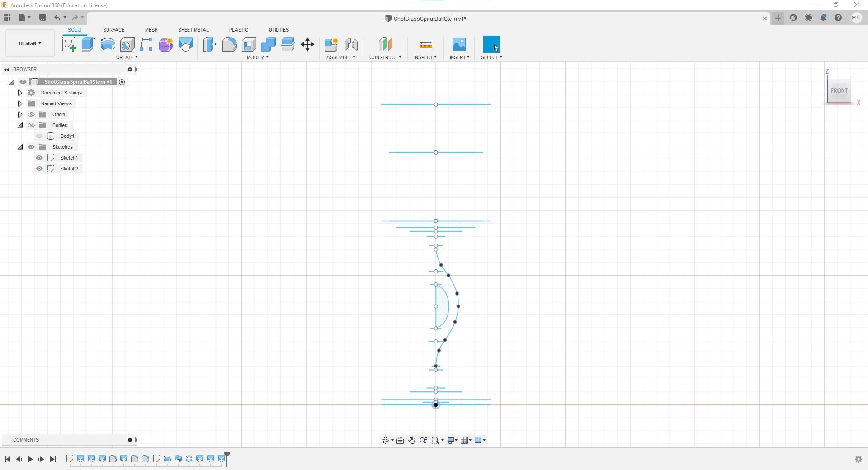Expand the Document Settings node

tap(20, 93)
